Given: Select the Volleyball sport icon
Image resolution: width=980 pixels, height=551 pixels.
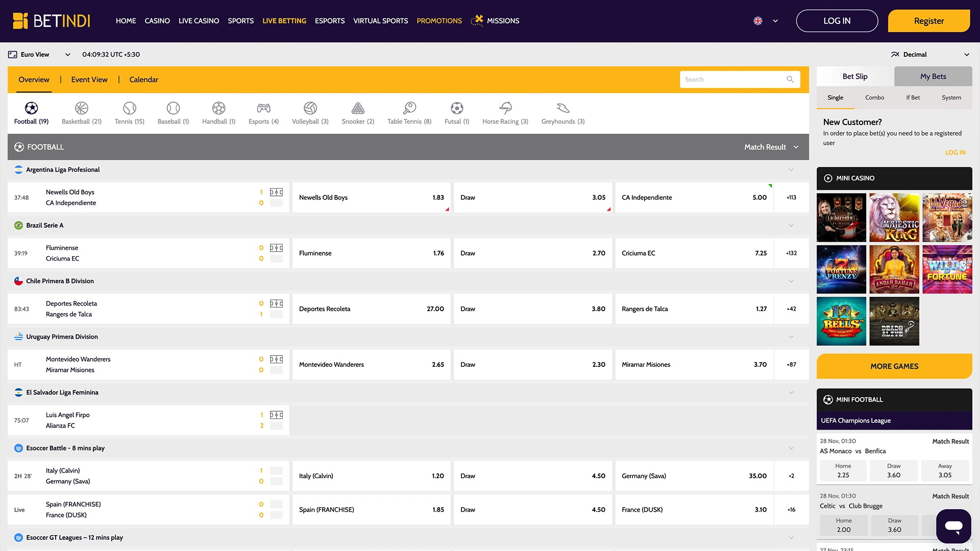Looking at the screenshot, I should [x=310, y=108].
